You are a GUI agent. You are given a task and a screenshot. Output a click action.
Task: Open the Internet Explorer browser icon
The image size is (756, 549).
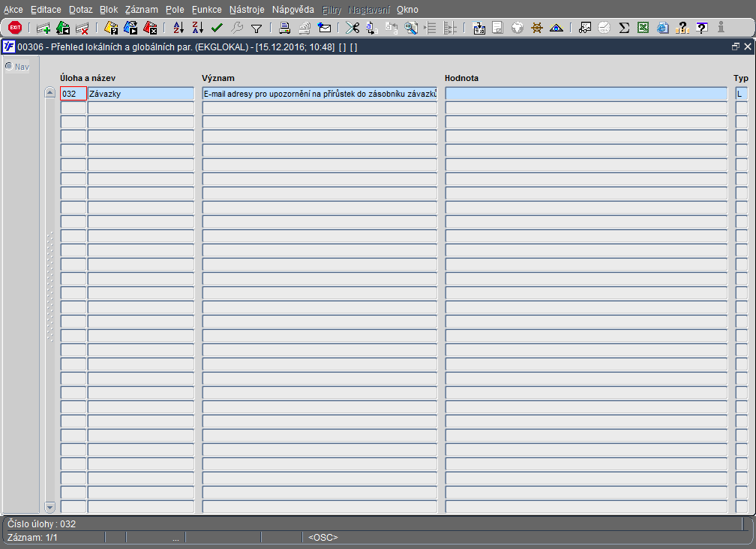coord(663,28)
